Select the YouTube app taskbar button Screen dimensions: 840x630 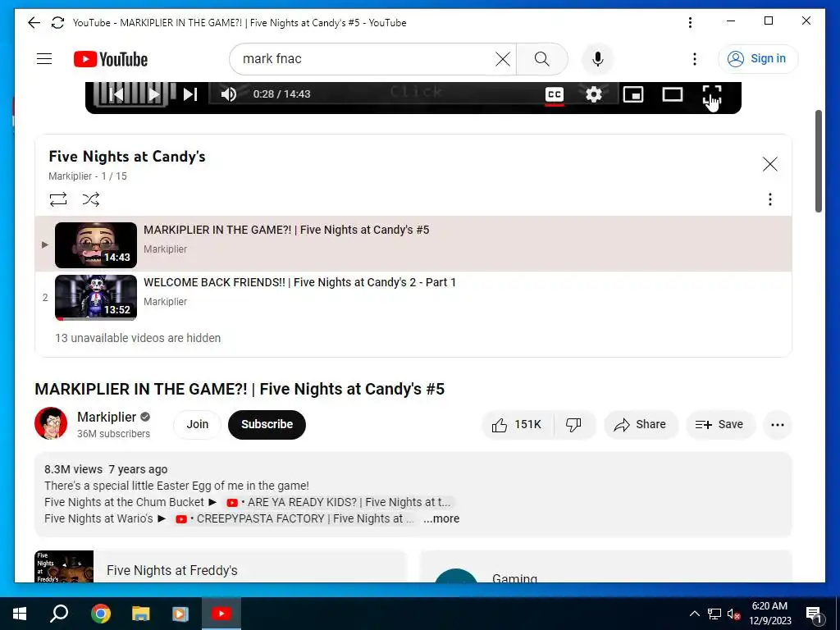coord(221,614)
